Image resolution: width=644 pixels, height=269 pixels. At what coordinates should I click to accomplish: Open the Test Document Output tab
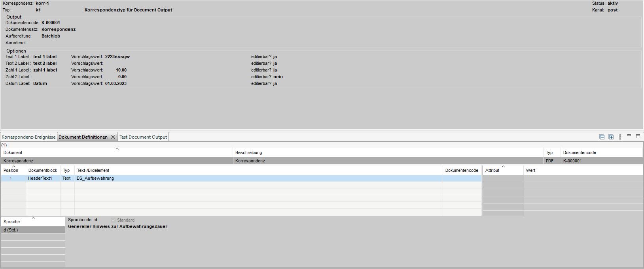coord(143,137)
